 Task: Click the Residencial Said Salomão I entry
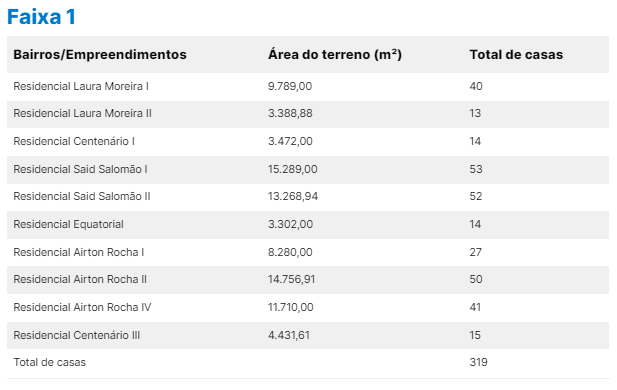click(x=80, y=169)
